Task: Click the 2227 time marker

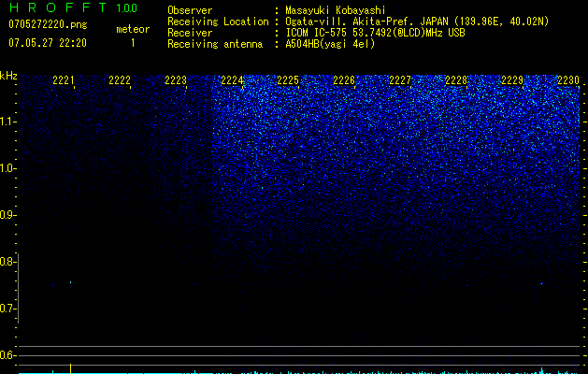Action: pyautogui.click(x=400, y=79)
